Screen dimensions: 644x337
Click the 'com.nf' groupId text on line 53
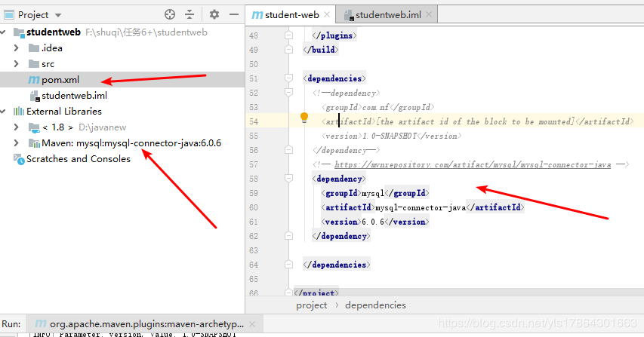[375, 107]
